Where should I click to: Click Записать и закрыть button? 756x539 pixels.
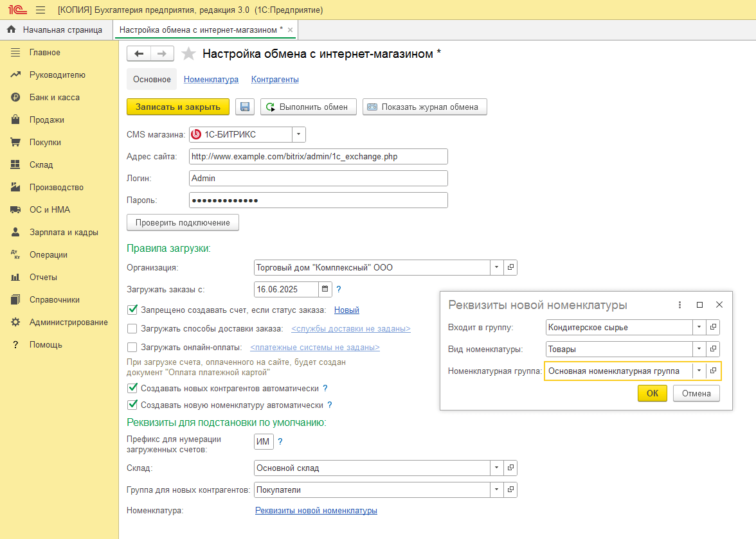coord(178,107)
